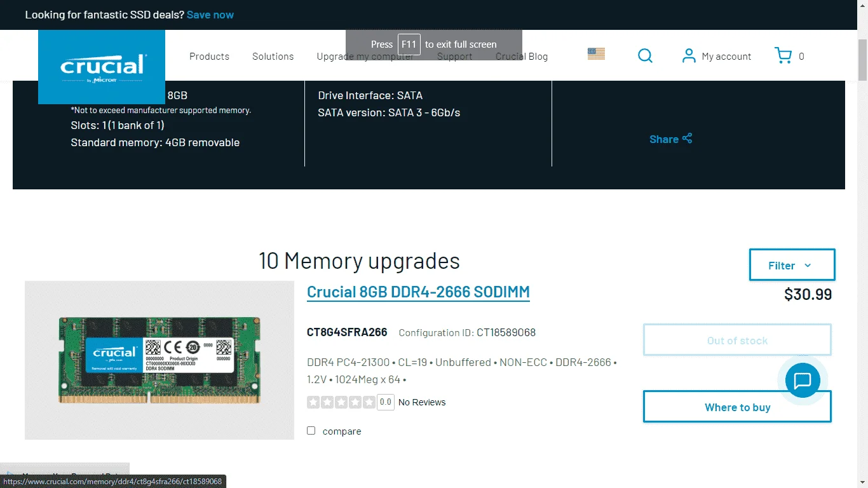
Task: Click the $30.99 price
Action: (x=808, y=294)
